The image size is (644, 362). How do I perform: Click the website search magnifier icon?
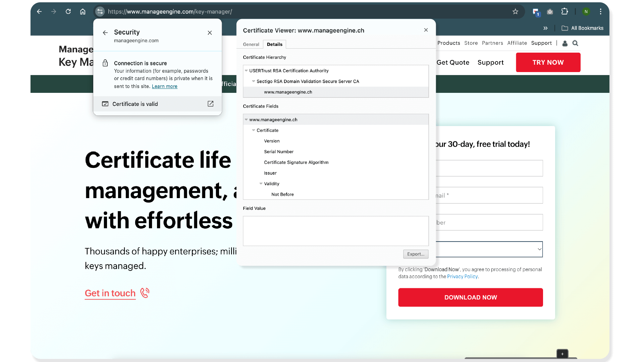point(575,43)
